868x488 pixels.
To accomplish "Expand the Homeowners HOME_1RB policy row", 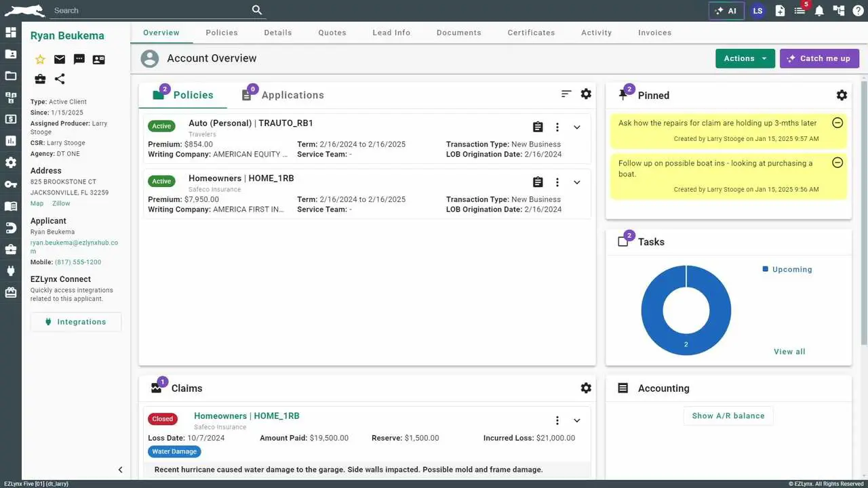I will 577,182.
